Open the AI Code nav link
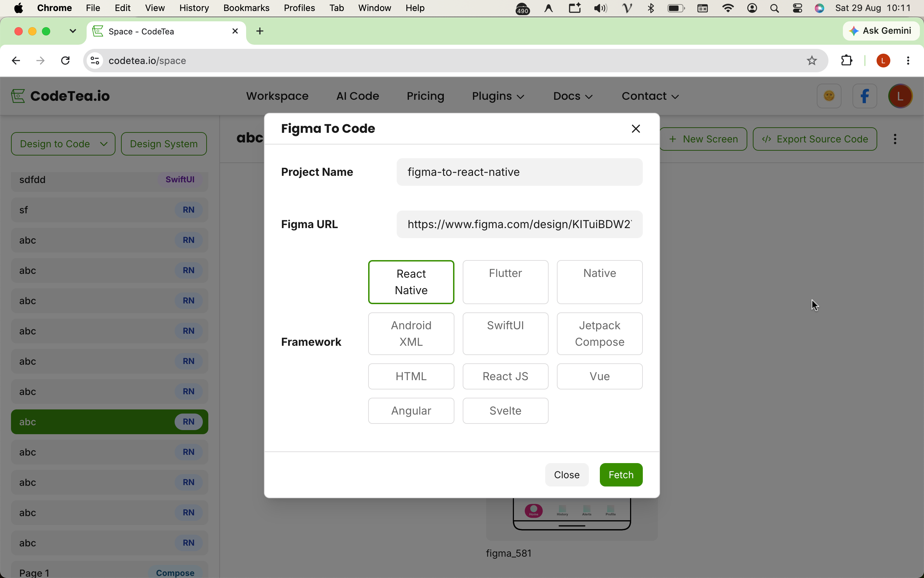 [x=357, y=96]
